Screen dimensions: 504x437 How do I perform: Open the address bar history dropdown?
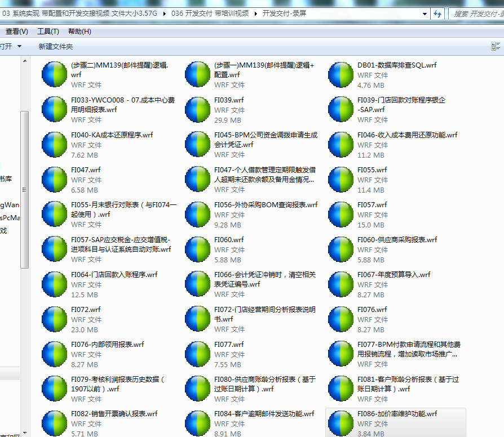coord(425,14)
